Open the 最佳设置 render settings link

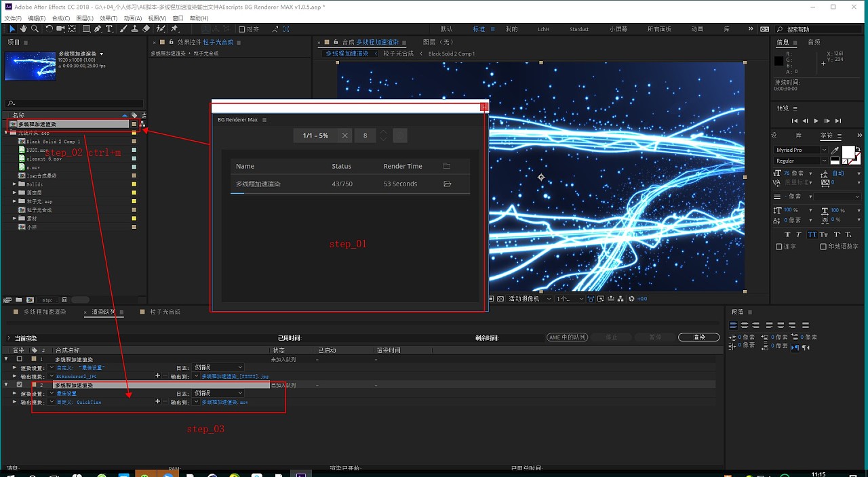click(66, 393)
